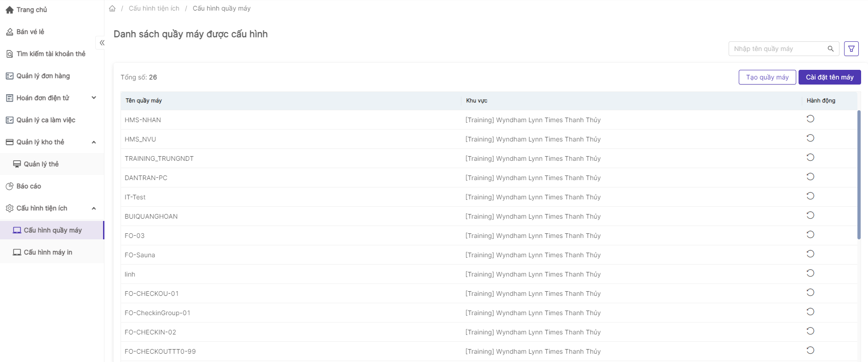The width and height of the screenshot is (868, 362).
Task: Click the HMS_NVU machine name
Action: pos(140,139)
